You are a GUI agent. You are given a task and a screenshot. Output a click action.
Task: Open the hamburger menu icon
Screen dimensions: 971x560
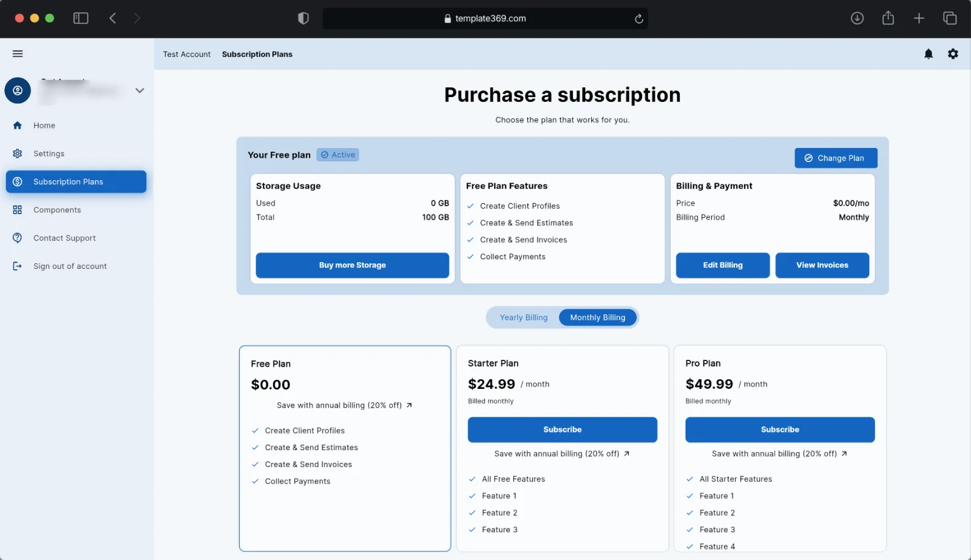[x=18, y=54]
